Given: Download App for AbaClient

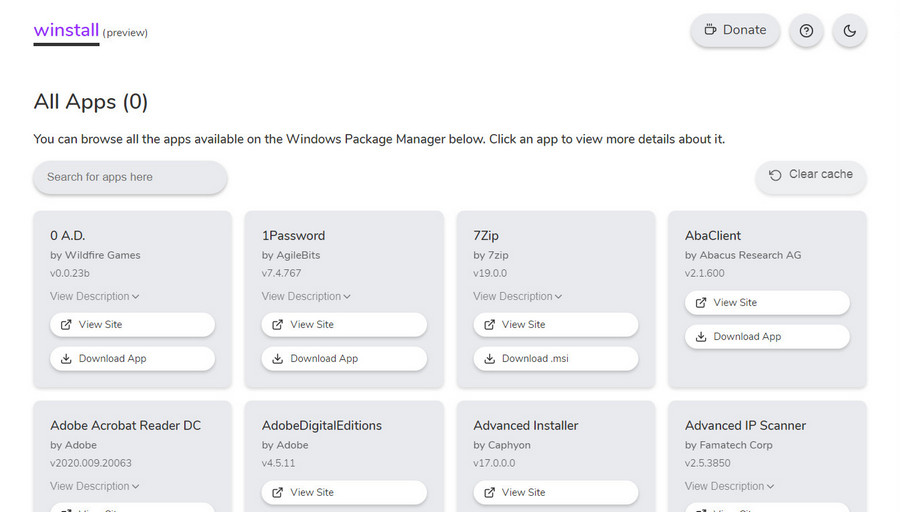Looking at the screenshot, I should point(767,337).
